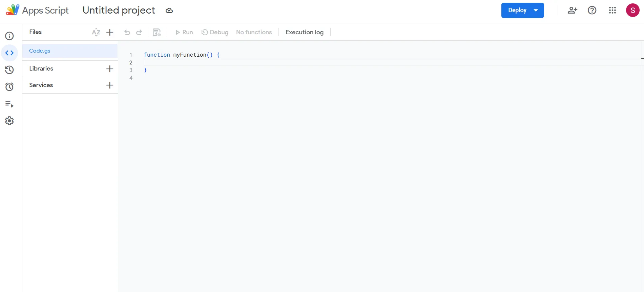
Task: Select the Code.gs file
Action: 70,51
